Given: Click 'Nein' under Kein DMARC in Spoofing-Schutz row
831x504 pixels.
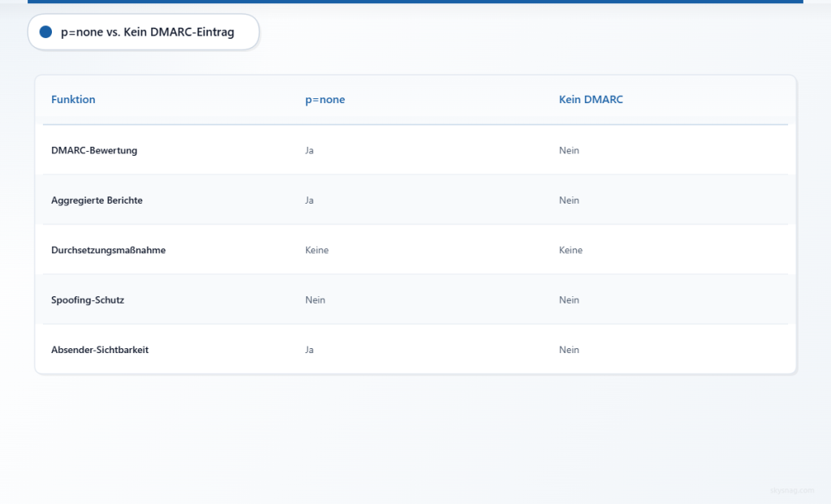Looking at the screenshot, I should [569, 300].
